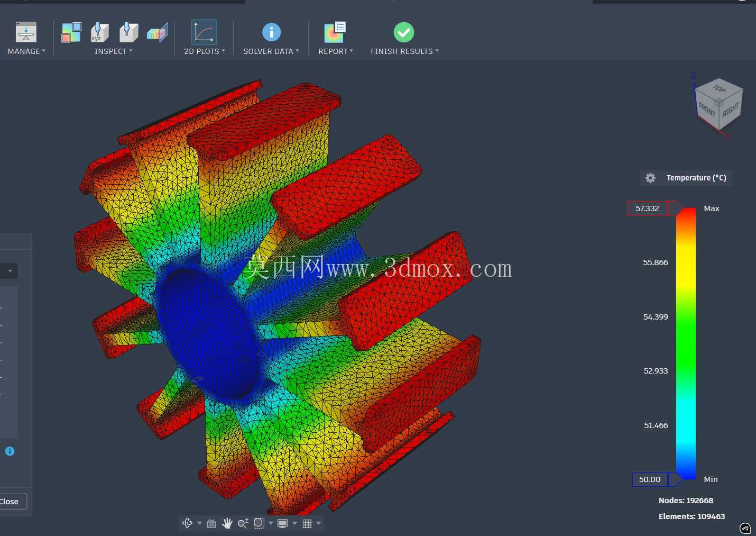Image resolution: width=756 pixels, height=536 pixels.
Task: Click the Zoom Window fit tool
Action: pos(259,523)
